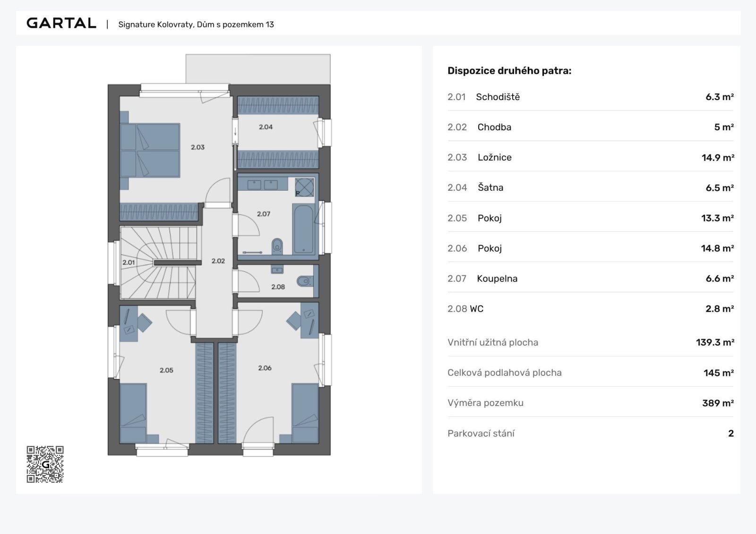This screenshot has width=756, height=534.
Task: Click the double sink in bathroom 2.07
Action: (x=263, y=185)
